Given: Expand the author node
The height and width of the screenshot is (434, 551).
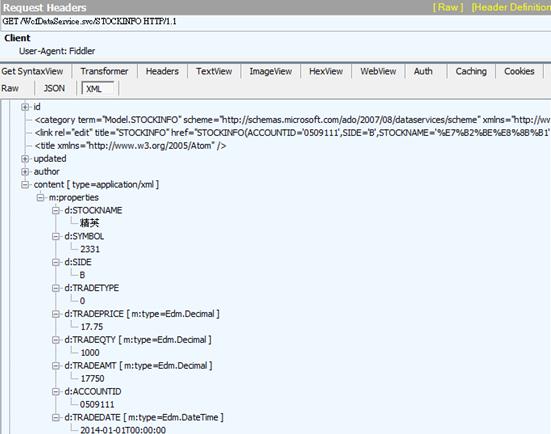Looking at the screenshot, I should tap(25, 172).
